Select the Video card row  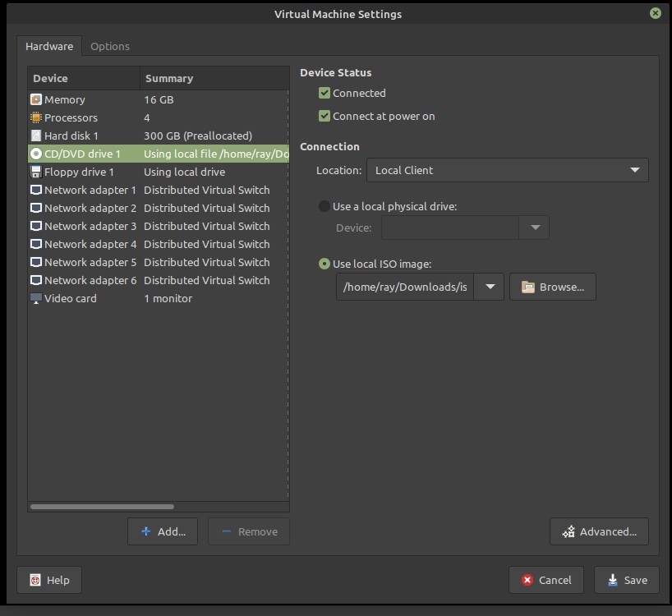(159, 299)
